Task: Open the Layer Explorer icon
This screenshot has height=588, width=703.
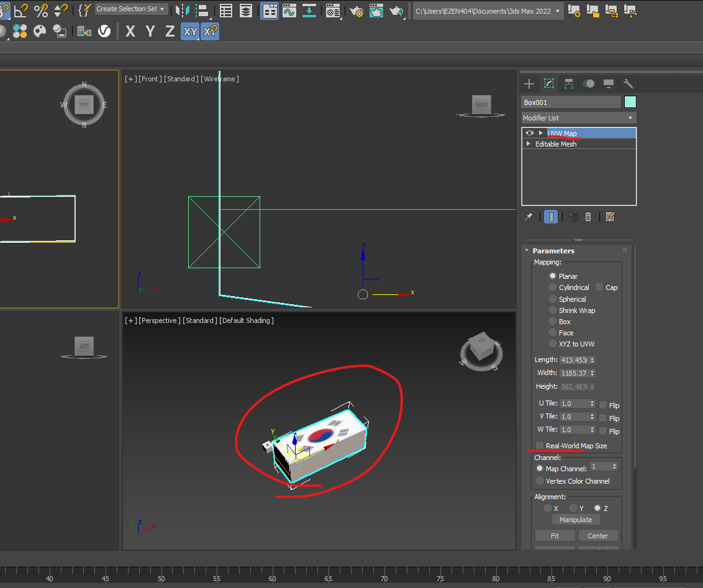Action: point(246,11)
